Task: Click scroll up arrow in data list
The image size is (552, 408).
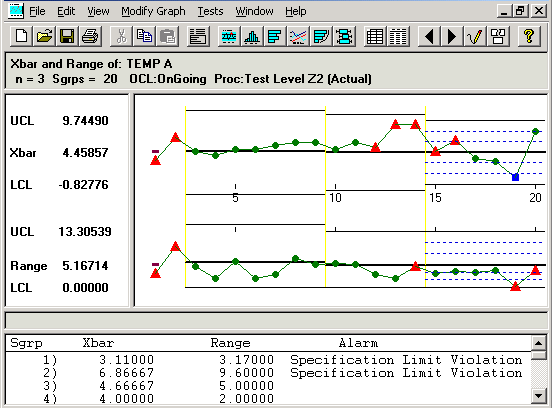Action: (539, 343)
